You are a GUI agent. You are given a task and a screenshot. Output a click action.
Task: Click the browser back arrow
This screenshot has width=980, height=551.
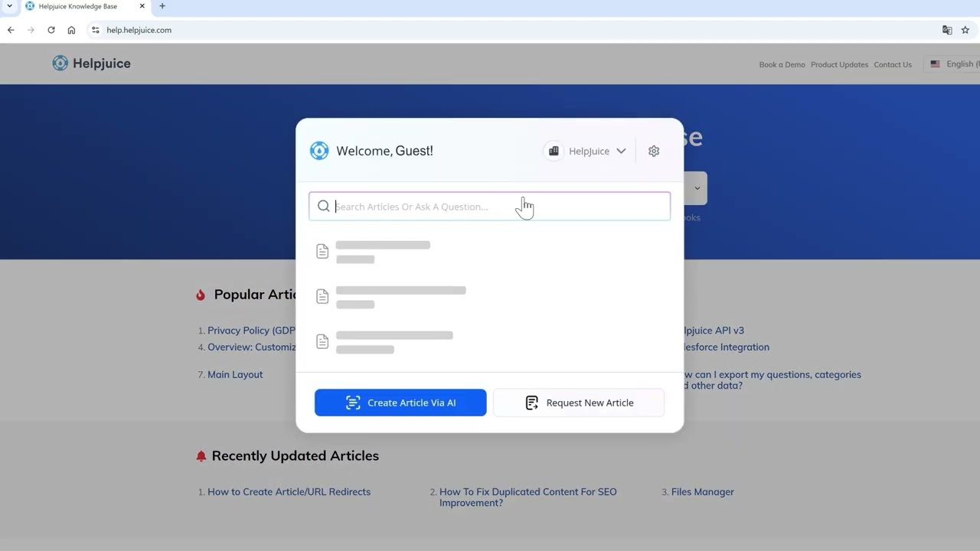click(11, 30)
